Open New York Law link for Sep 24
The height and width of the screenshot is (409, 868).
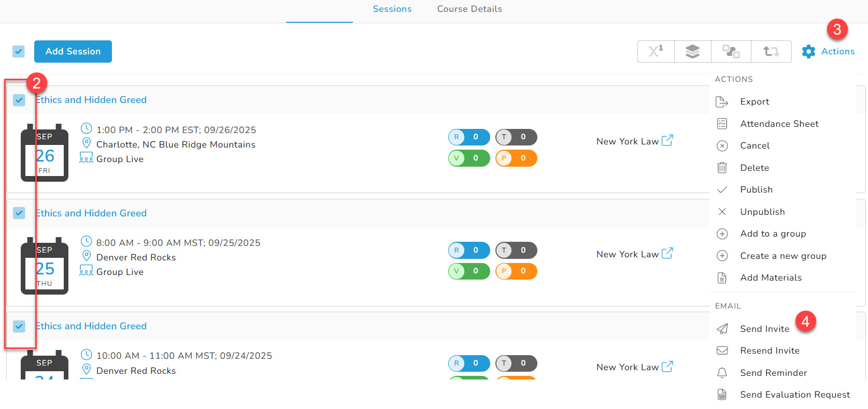tap(634, 367)
